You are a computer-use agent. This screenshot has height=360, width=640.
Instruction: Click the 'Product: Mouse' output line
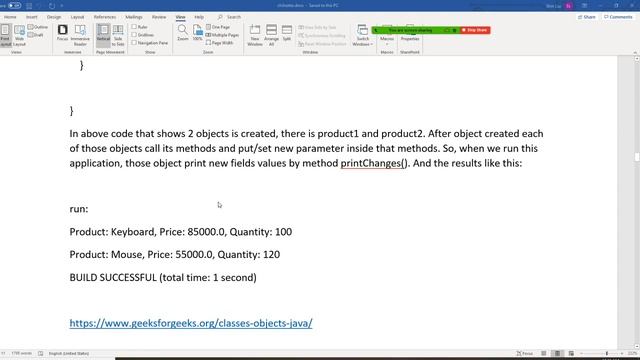click(175, 255)
